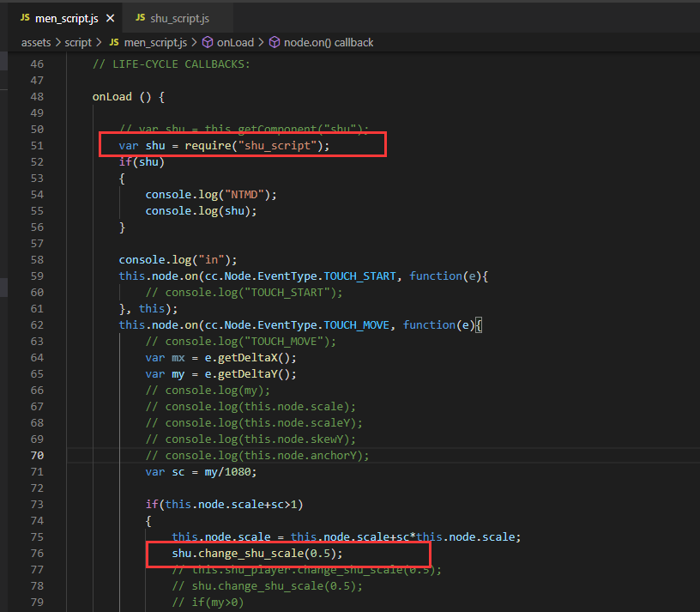Switch to the shu_script.js tab
Viewport: 700px width, 612px height.
(178, 18)
